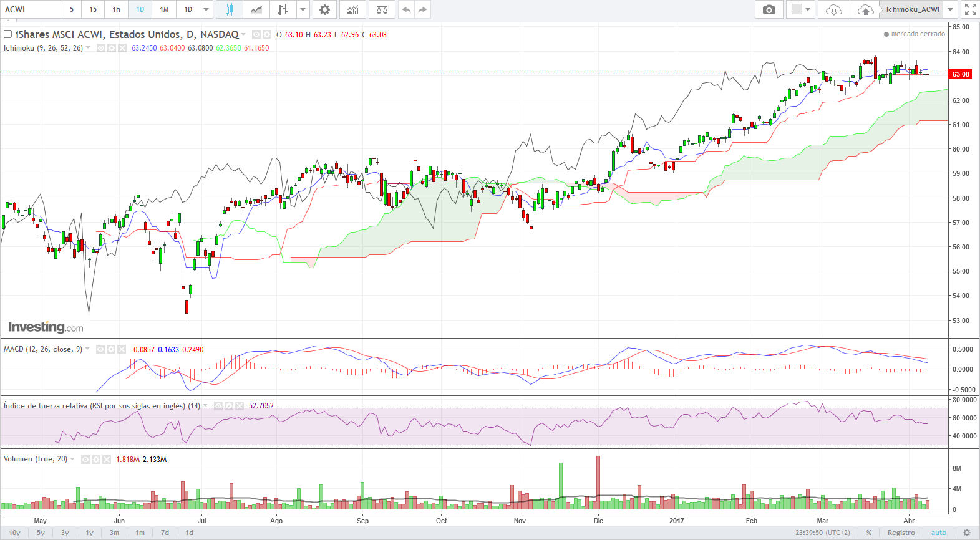Image resolution: width=980 pixels, height=540 pixels.
Task: Open the indicators list button
Action: [x=353, y=9]
